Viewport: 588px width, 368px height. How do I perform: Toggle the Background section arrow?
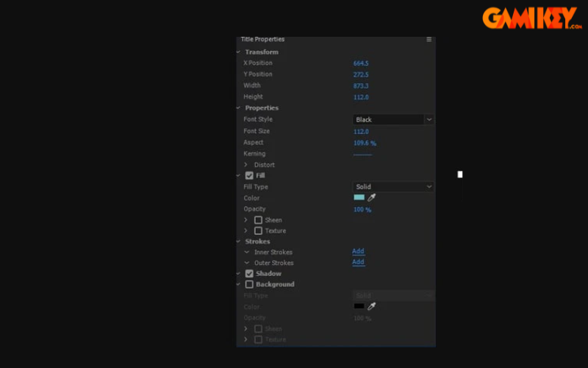click(238, 284)
